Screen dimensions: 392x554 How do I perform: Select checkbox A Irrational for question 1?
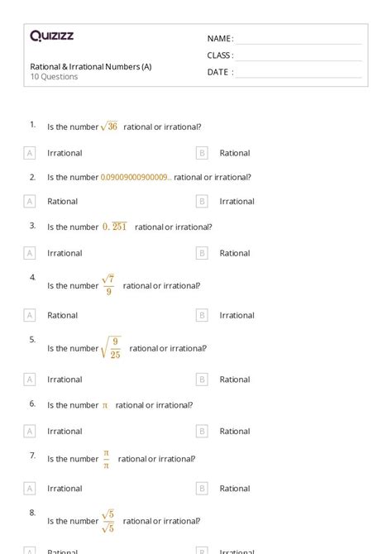29,153
